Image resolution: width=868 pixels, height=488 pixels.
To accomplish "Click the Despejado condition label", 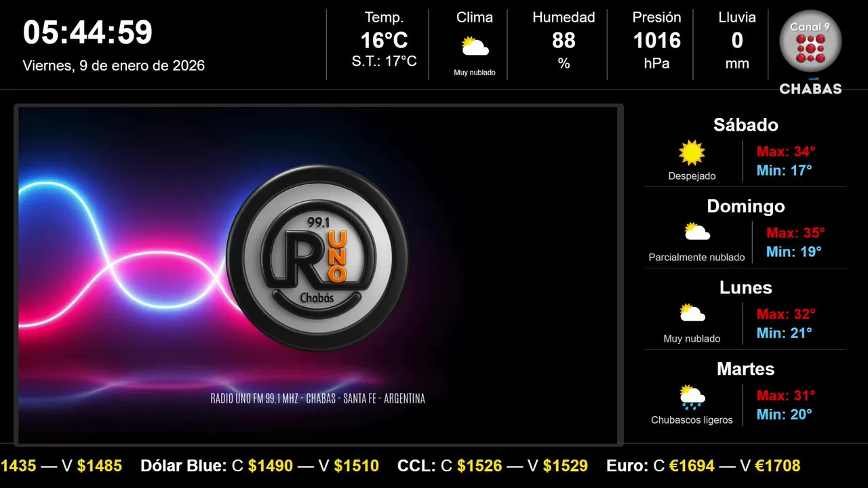I will tap(692, 176).
